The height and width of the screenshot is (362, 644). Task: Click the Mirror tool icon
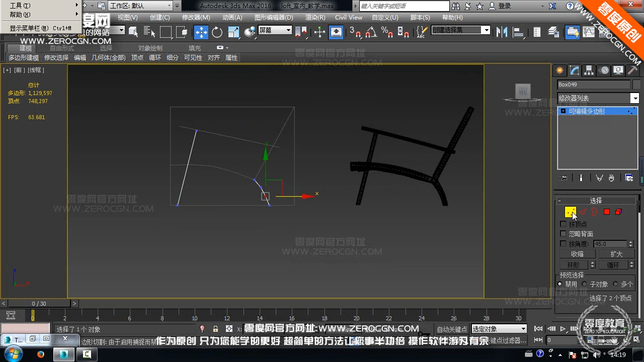tap(502, 32)
